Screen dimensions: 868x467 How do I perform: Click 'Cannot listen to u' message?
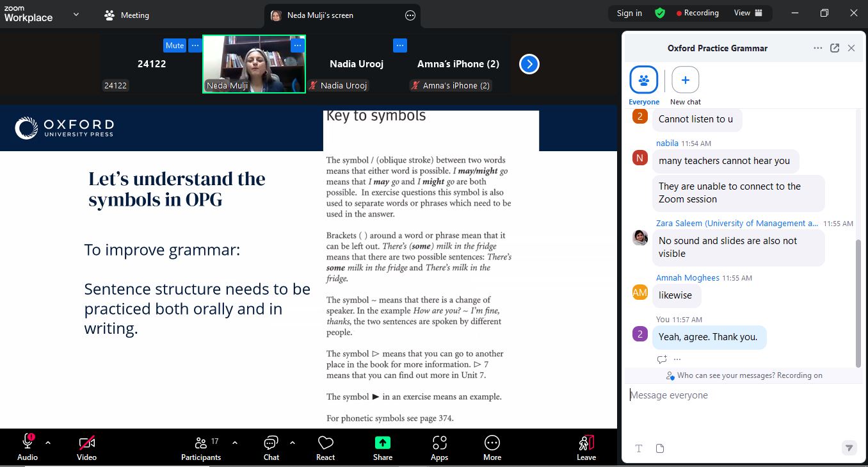[x=696, y=119]
